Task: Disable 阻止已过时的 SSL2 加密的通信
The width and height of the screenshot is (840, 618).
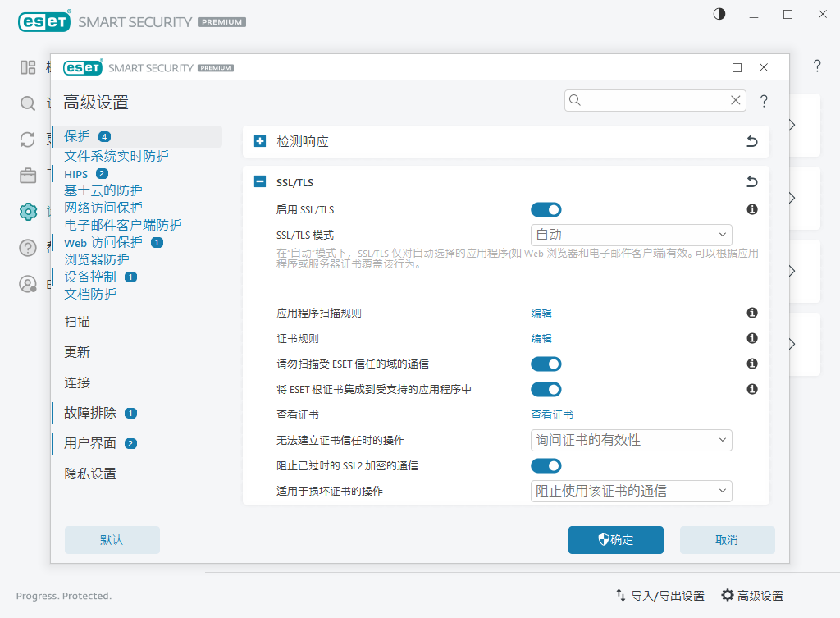Action: coord(546,465)
